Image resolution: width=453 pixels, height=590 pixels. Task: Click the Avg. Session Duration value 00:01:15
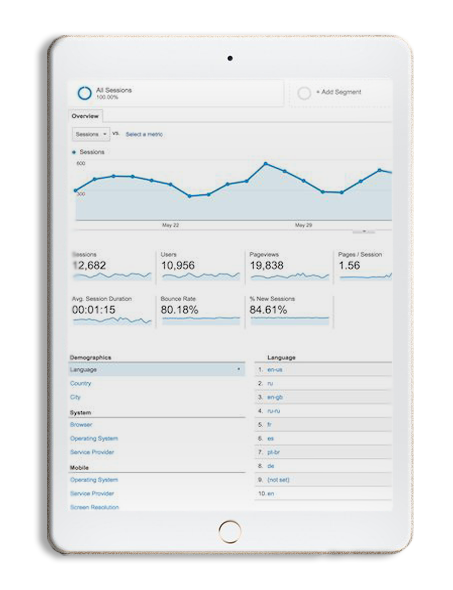tap(94, 310)
